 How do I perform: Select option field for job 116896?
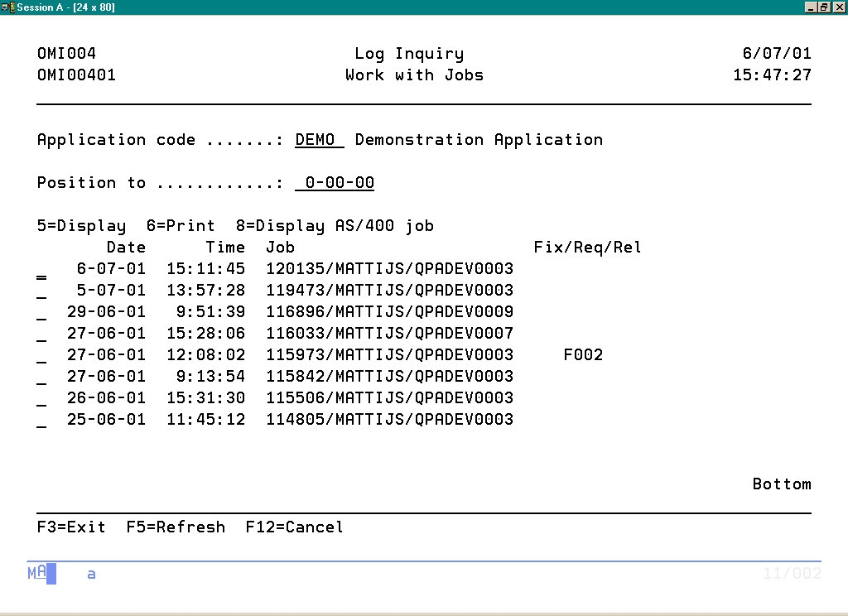pyautogui.click(x=41, y=314)
